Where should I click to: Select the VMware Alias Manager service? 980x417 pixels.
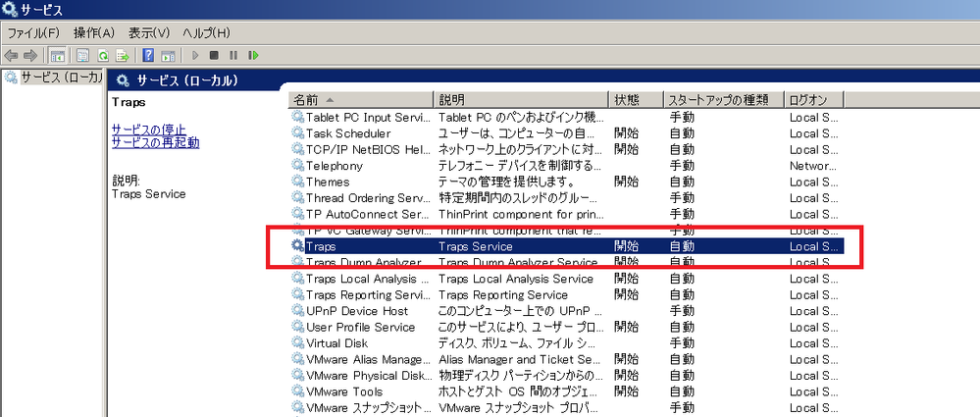(x=369, y=360)
